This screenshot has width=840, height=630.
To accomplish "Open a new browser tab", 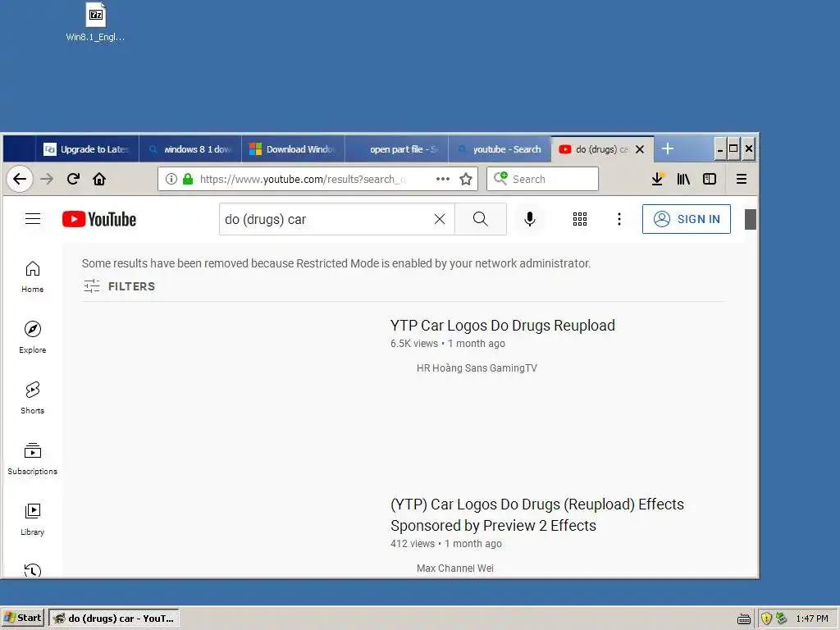I will click(668, 149).
